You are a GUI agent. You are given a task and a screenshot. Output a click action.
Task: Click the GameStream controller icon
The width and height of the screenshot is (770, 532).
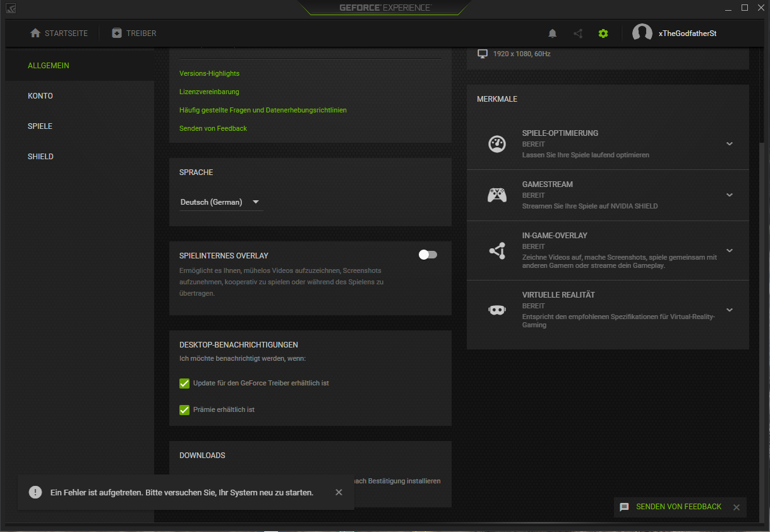point(497,195)
